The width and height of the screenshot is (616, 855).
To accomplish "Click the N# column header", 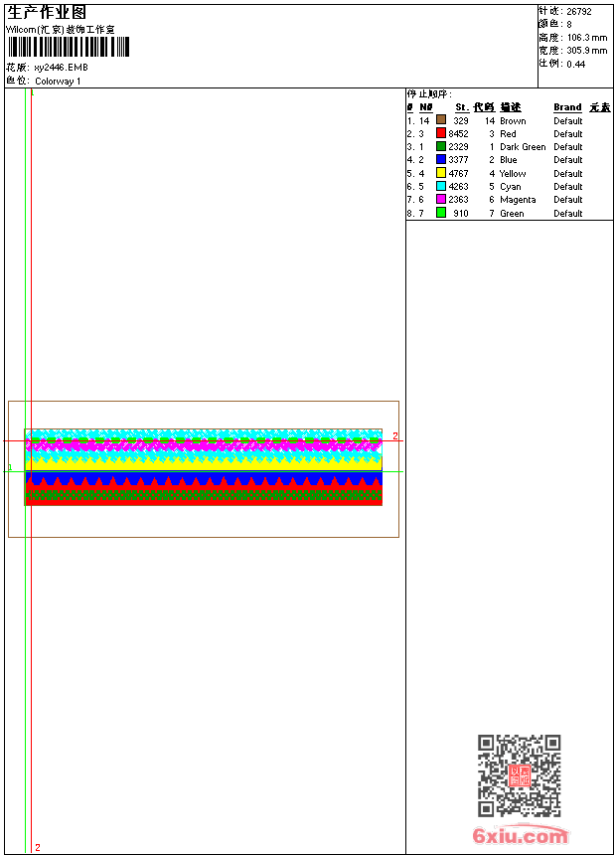I will 426,107.
